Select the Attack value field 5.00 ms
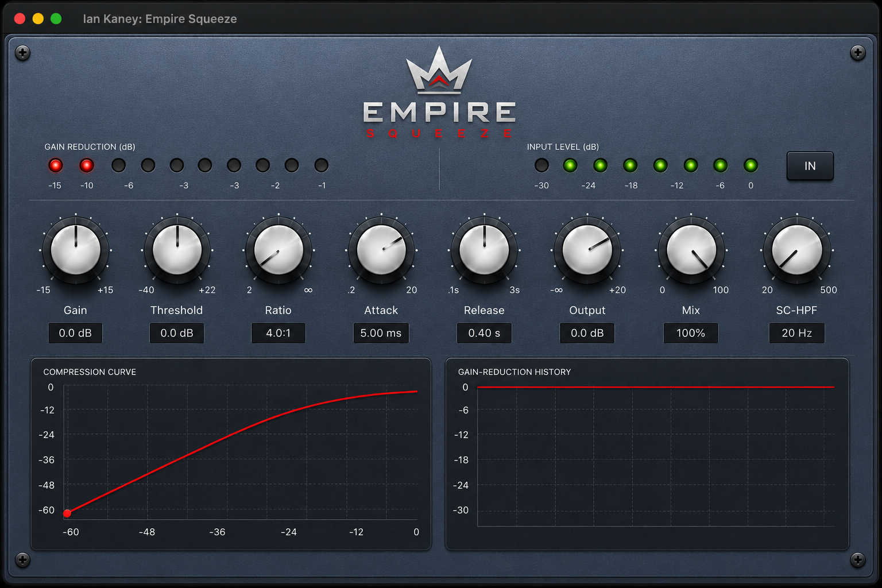The height and width of the screenshot is (588, 882). tap(381, 333)
